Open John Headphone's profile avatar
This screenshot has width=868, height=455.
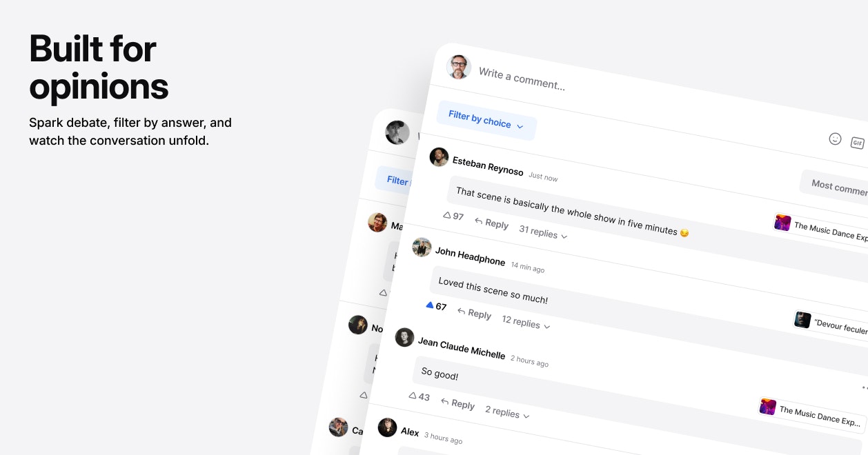[x=422, y=247]
